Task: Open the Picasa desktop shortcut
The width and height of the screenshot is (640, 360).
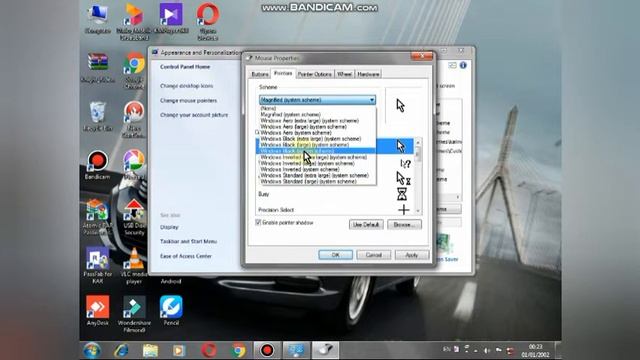Action: click(x=134, y=164)
